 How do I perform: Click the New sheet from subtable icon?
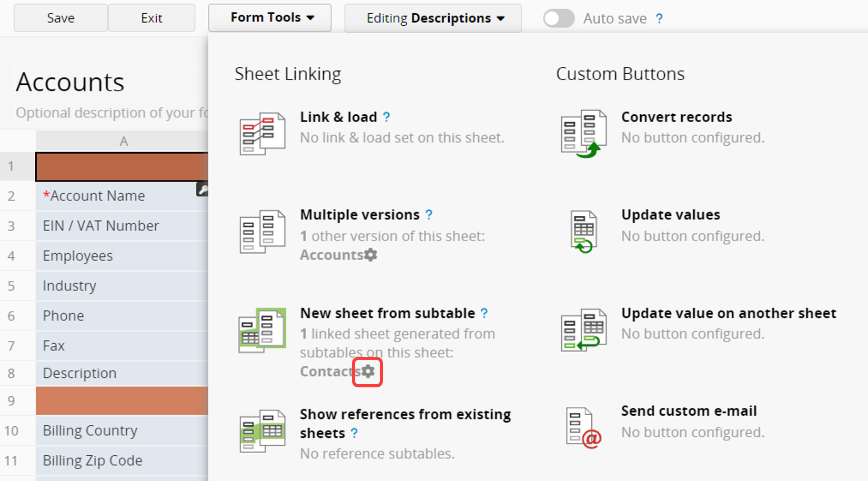(262, 330)
